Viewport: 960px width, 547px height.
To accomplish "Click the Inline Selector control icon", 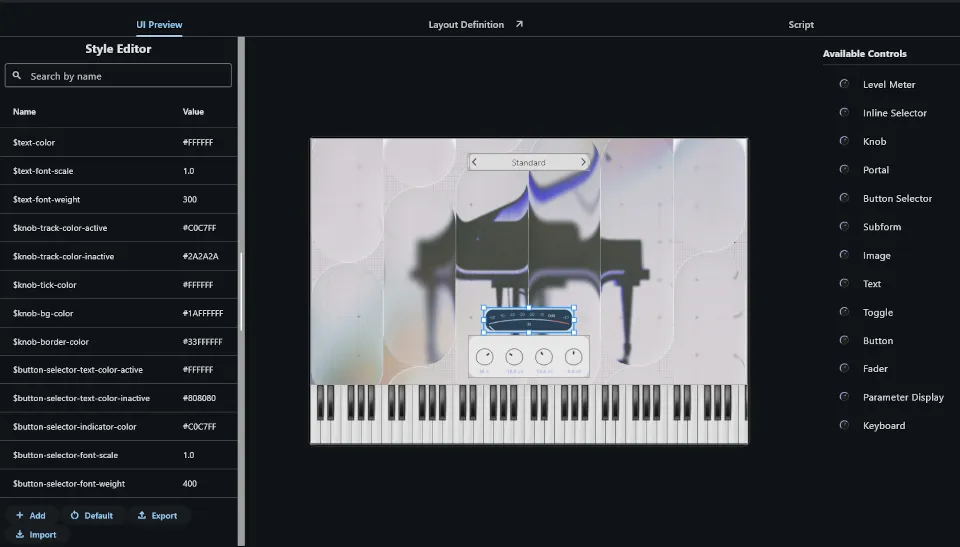I will [x=844, y=112].
